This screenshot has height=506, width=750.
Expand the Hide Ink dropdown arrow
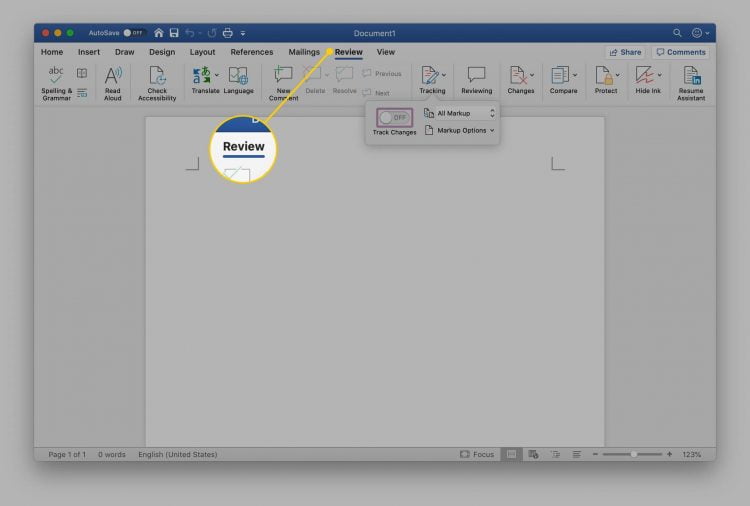pyautogui.click(x=660, y=75)
